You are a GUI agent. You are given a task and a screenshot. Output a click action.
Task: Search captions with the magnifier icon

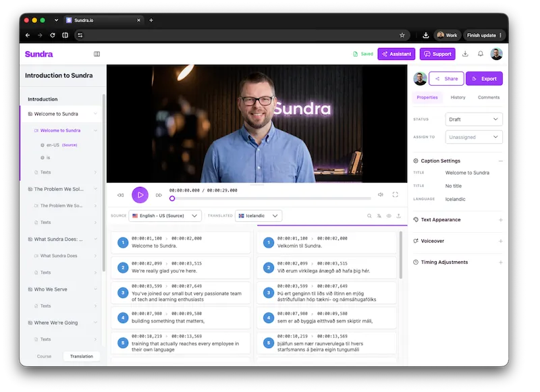369,216
